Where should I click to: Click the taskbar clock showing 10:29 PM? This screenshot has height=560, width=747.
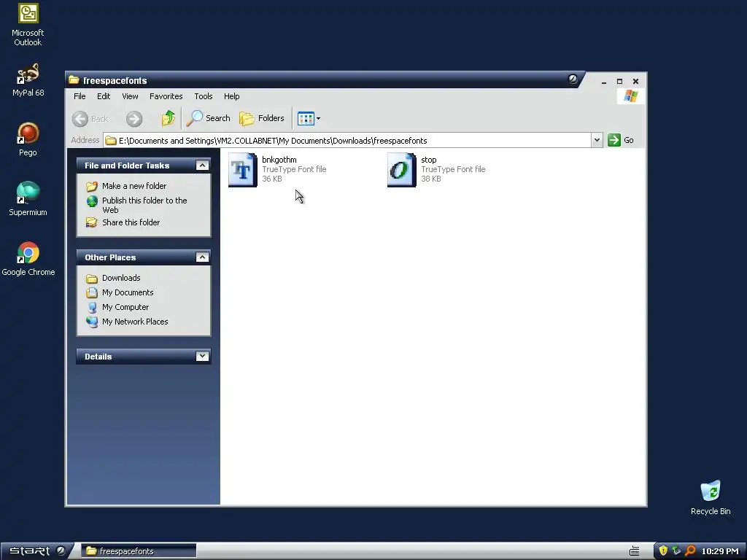pos(720,551)
